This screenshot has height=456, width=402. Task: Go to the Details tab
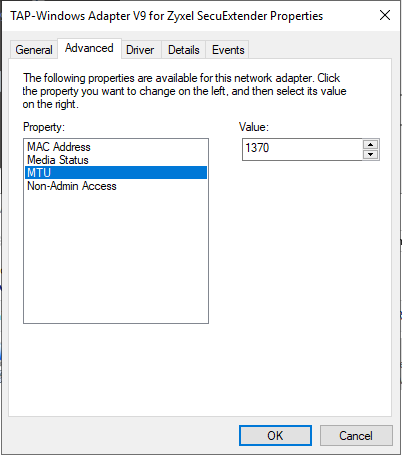pyautogui.click(x=184, y=50)
